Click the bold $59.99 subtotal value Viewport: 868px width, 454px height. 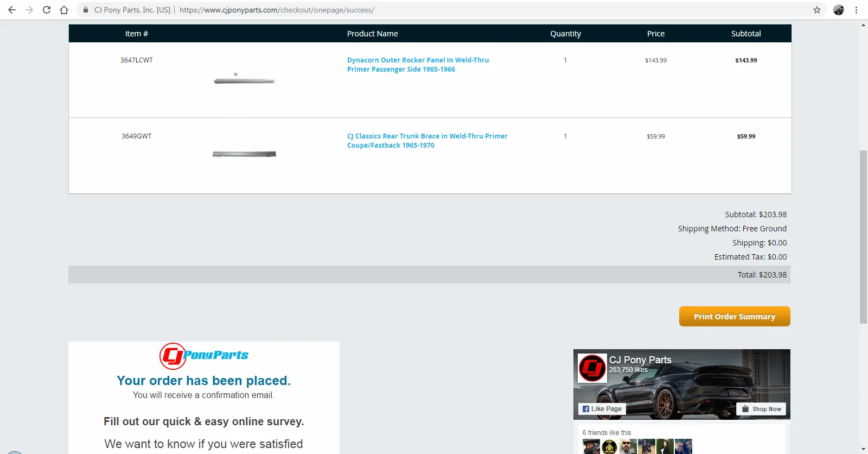click(746, 136)
